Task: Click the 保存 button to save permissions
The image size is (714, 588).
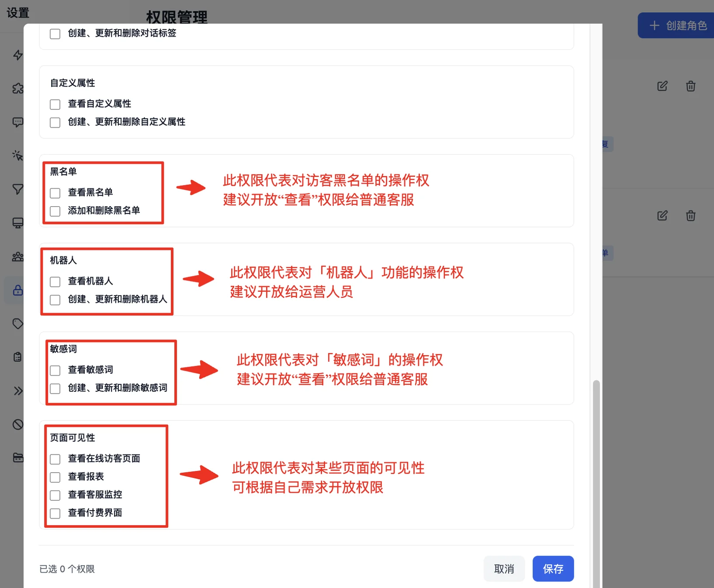Action: (553, 569)
